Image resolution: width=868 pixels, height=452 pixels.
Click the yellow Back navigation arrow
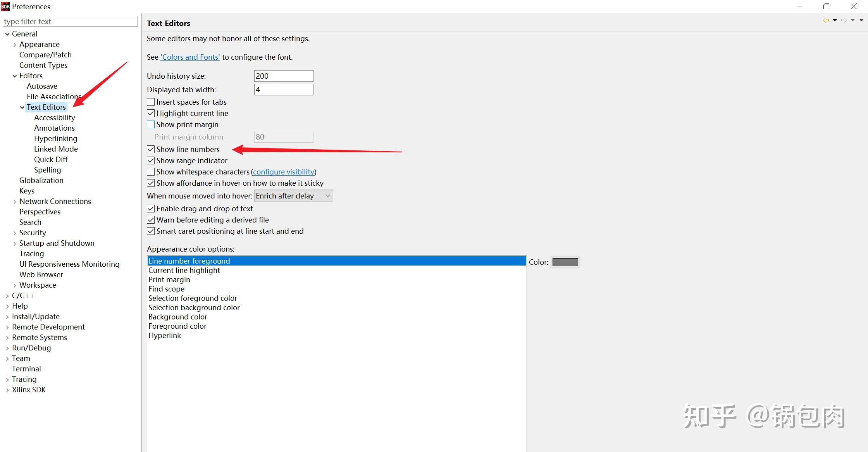coord(826,20)
